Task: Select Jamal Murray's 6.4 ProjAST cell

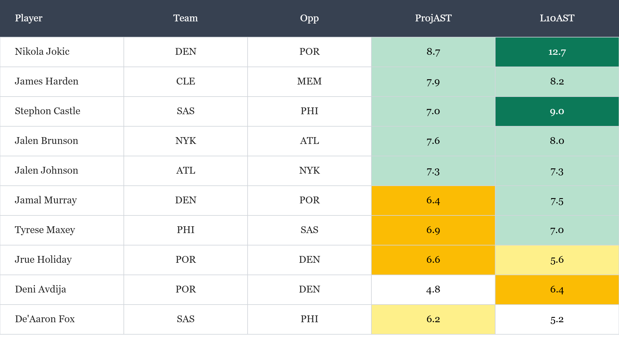Action: click(x=433, y=201)
